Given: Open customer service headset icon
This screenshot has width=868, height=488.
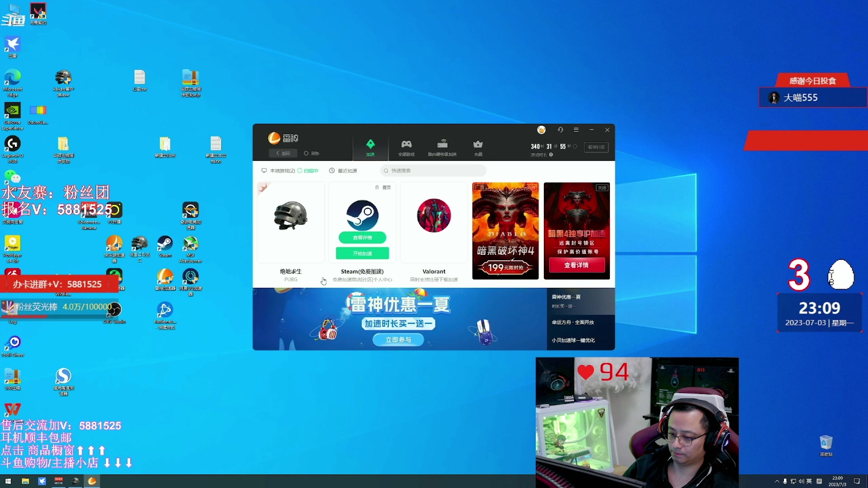Looking at the screenshot, I should click(x=561, y=130).
